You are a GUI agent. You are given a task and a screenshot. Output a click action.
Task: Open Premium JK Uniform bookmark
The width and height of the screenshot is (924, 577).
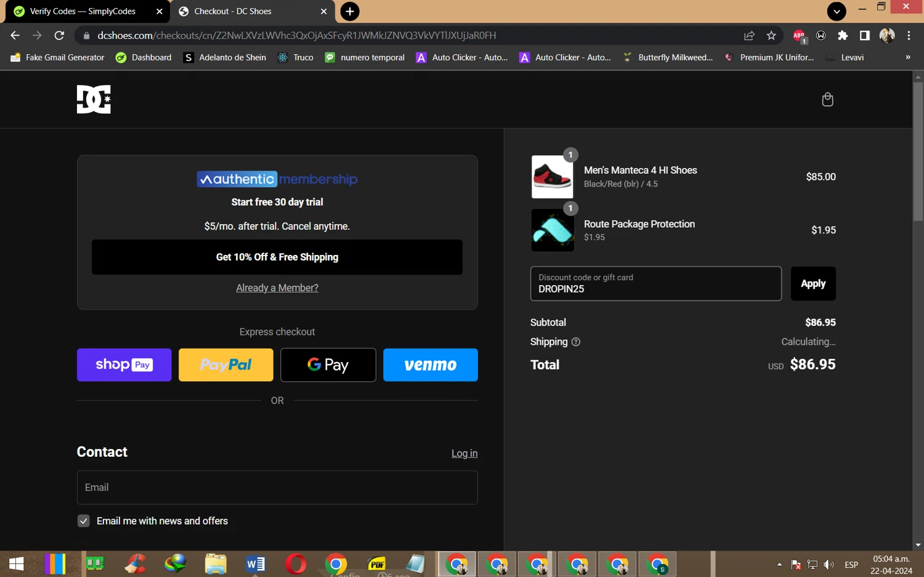(x=769, y=57)
